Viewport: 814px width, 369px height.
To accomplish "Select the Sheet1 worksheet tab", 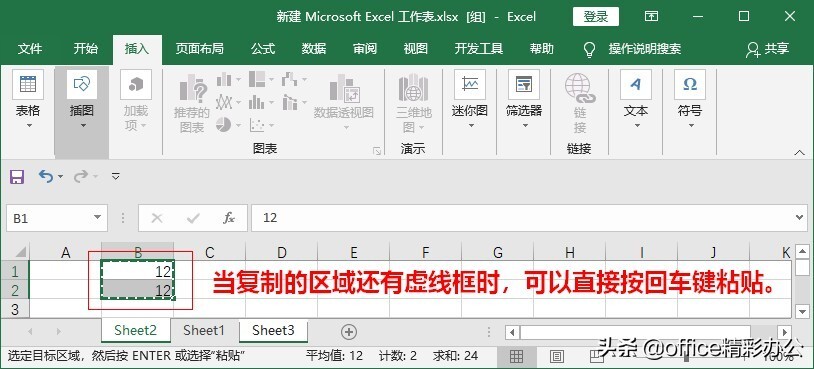I will (204, 331).
